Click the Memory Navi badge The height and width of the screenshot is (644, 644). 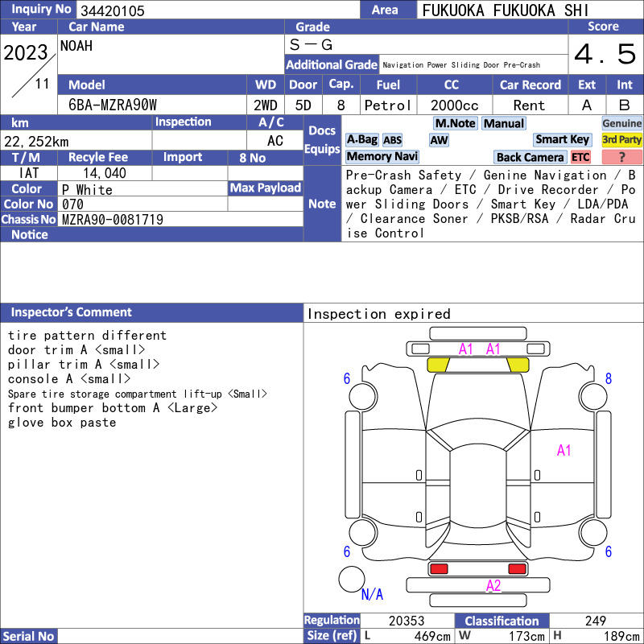tap(382, 156)
